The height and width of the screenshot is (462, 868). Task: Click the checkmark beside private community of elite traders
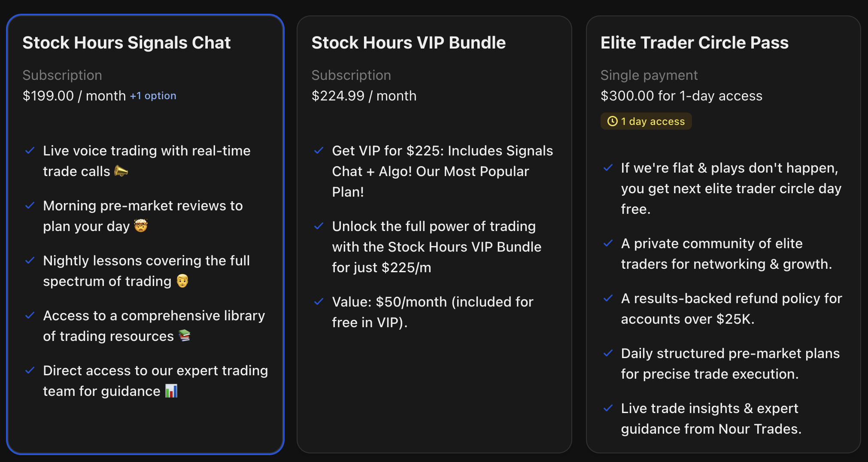pos(608,243)
